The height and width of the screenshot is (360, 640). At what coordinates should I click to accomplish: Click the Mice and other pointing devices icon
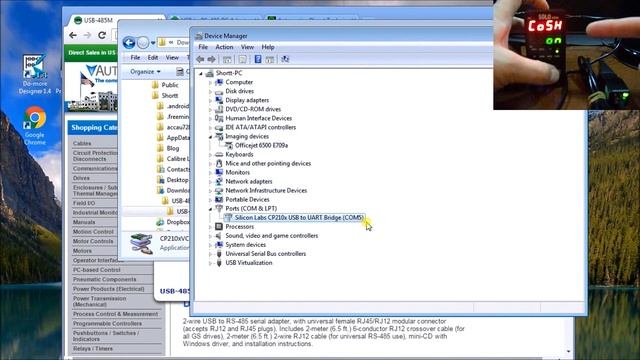pyautogui.click(x=219, y=164)
